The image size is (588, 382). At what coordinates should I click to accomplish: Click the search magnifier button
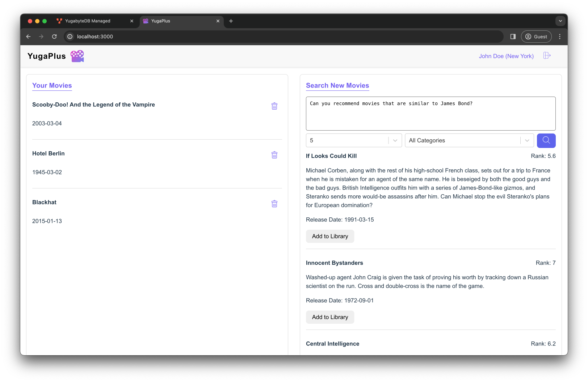546,140
